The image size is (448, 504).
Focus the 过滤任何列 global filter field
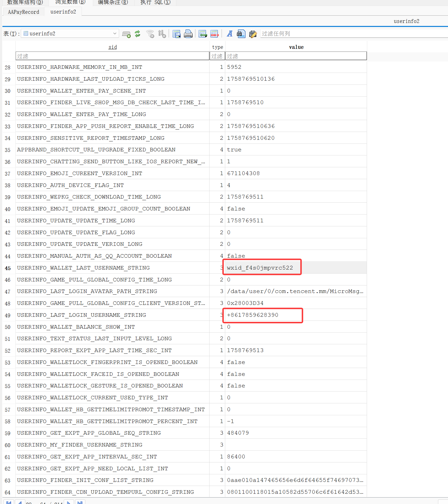[x=354, y=34]
